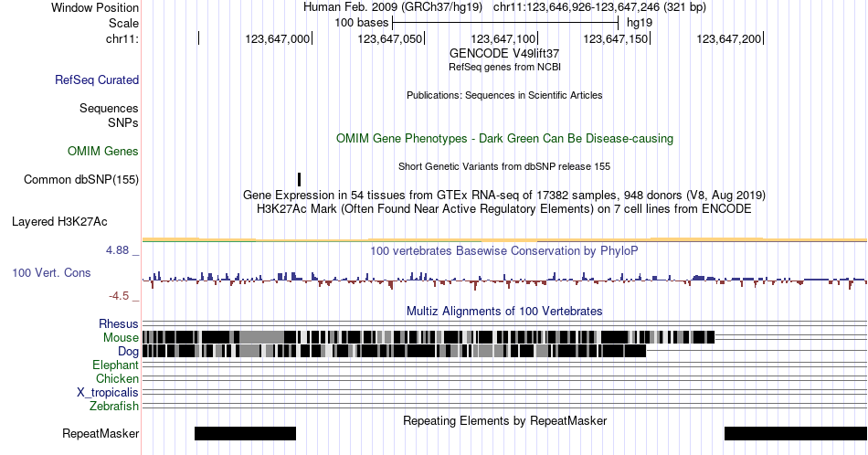Click the right RepeatMasker repeat block
The width and height of the screenshot is (868, 455).
pos(796,433)
